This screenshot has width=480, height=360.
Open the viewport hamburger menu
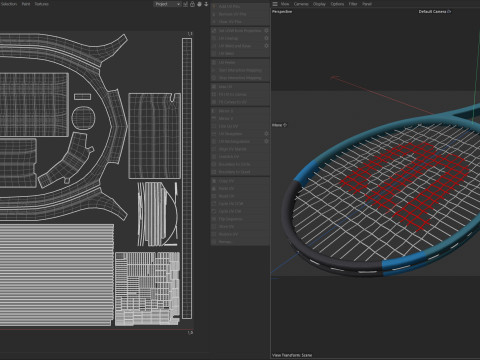[275, 4]
